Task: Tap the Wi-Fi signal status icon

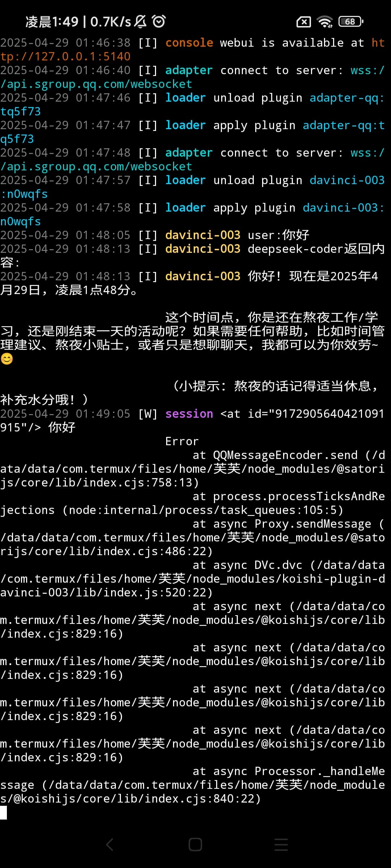Action: click(x=325, y=22)
